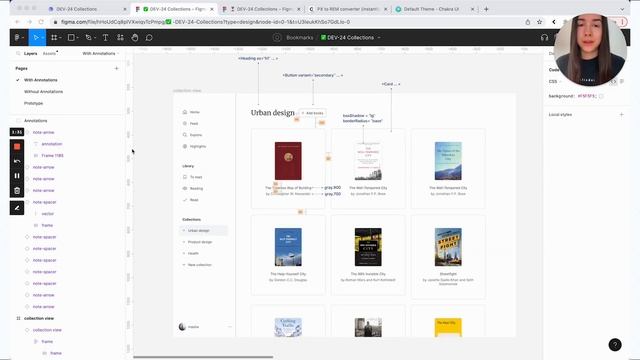Open a new browser tab

tap(486, 9)
